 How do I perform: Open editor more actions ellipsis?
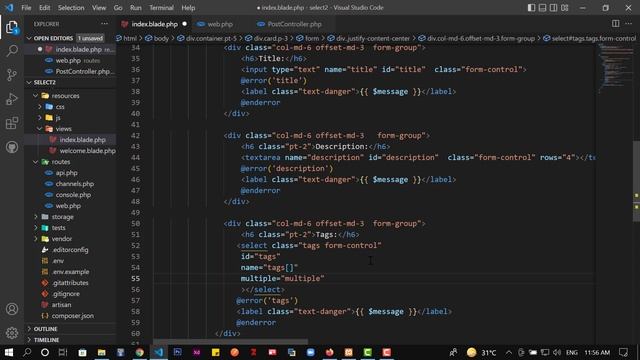click(x=629, y=24)
